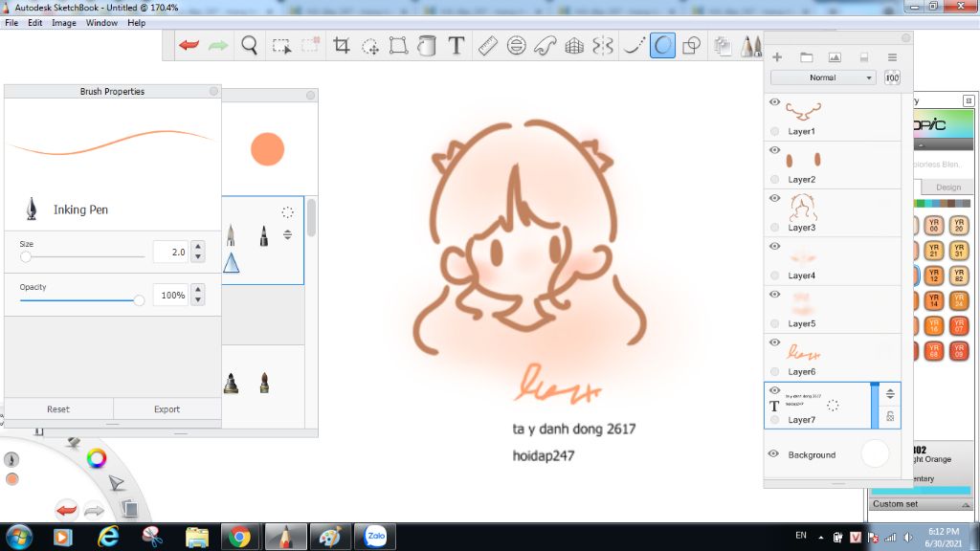Toggle visibility of Layer4
The image size is (980, 551).
[x=774, y=246]
